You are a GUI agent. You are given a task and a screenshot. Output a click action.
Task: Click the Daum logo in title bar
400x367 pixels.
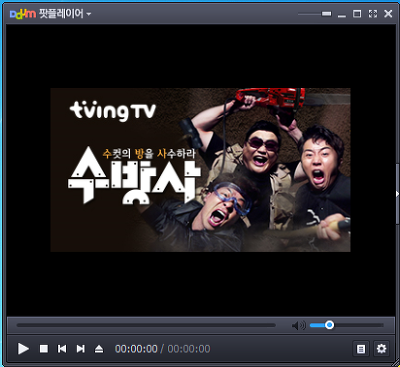[x=23, y=14]
